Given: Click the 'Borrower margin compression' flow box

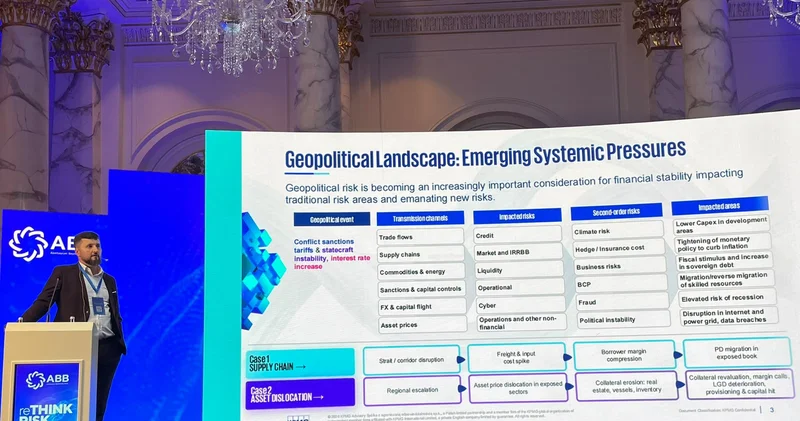Looking at the screenshot, I should (x=624, y=355).
